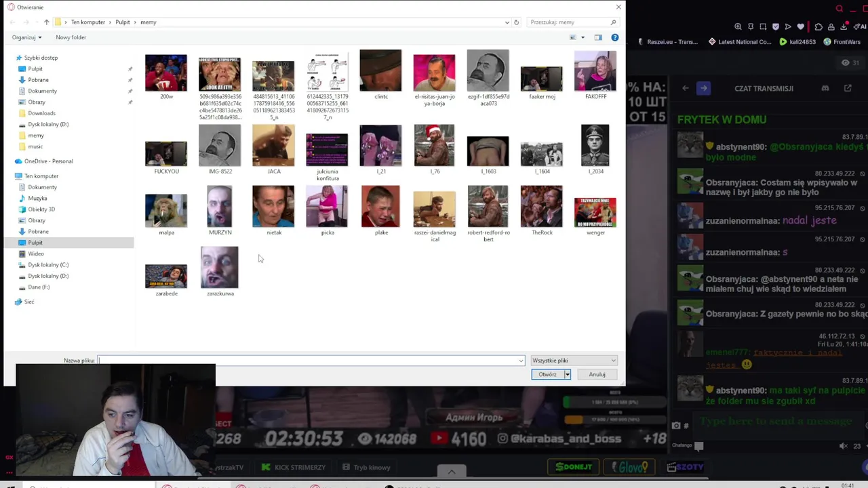Image resolution: width=868 pixels, height=488 pixels.
Task: Change view with the thumbnail view icon
Action: (x=573, y=37)
